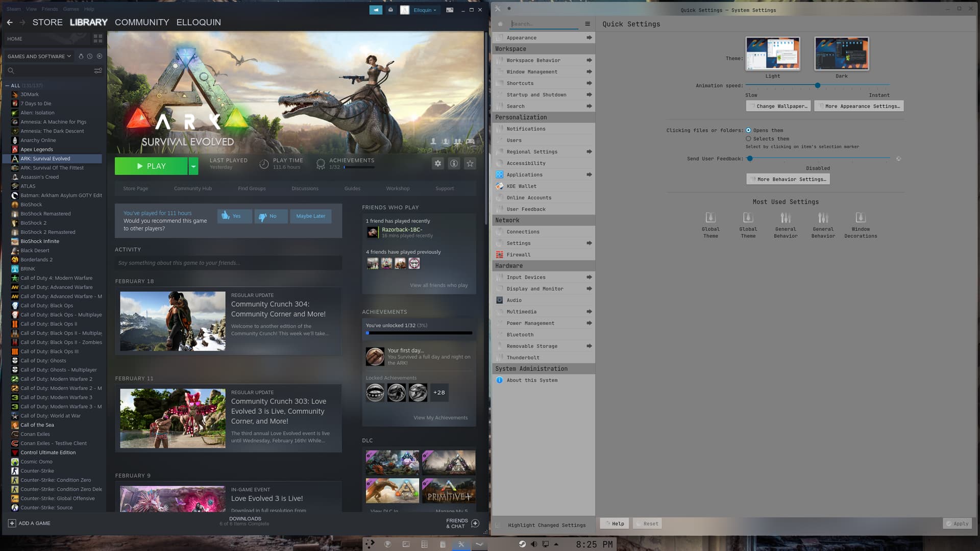Open library advanced filter icon
980x551 pixels.
coord(97,70)
